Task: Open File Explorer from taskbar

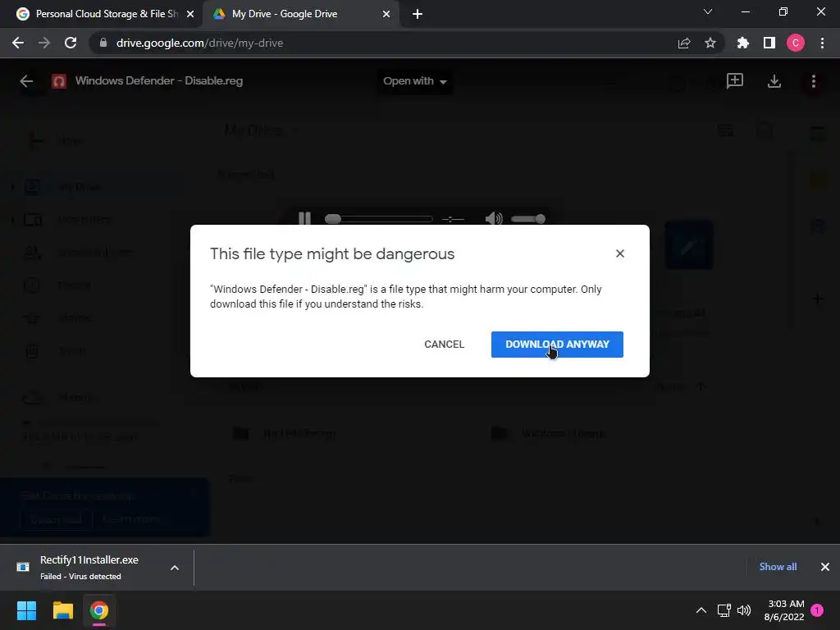Action: (62, 610)
